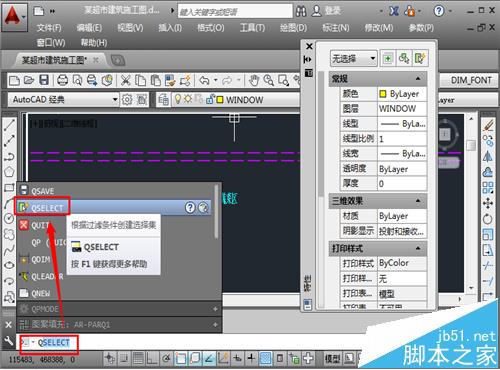Viewport: 500px width, 370px height.
Task: Click the Plot printer icon
Action: 62,80
